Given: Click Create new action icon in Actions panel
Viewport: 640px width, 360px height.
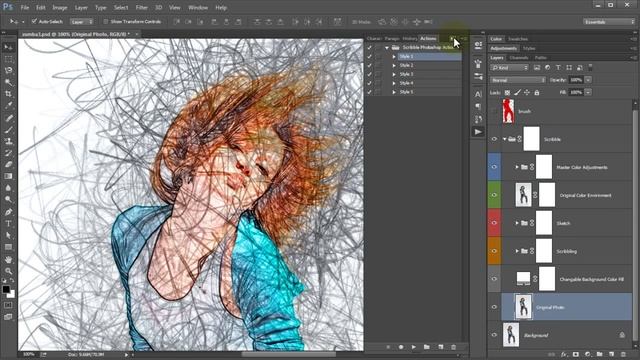Looking at the screenshot, I should (x=440, y=347).
